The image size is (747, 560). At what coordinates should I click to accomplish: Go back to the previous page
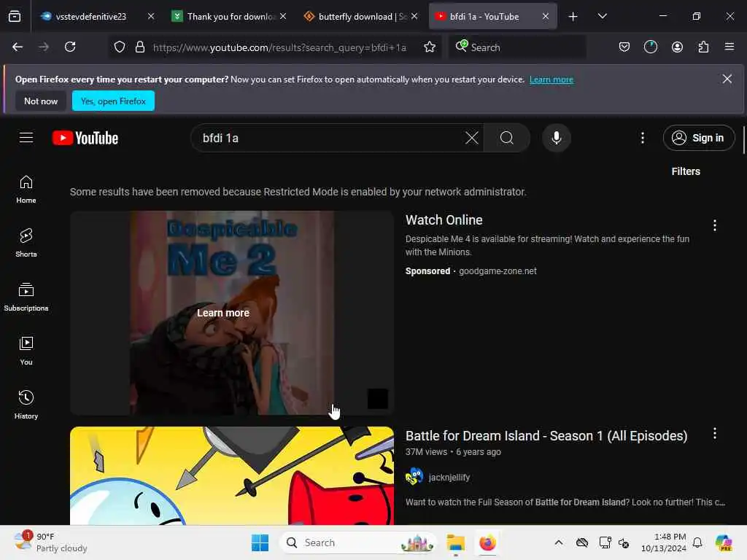pos(18,47)
